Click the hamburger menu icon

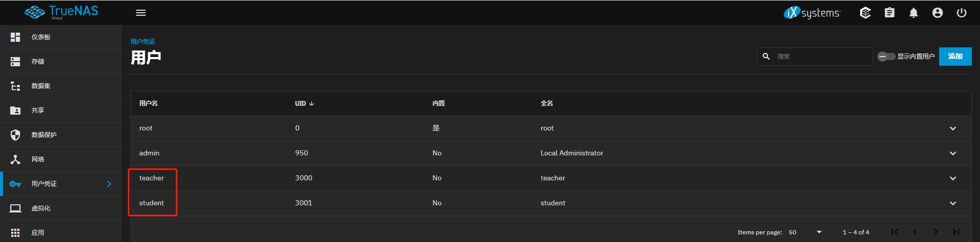(141, 13)
